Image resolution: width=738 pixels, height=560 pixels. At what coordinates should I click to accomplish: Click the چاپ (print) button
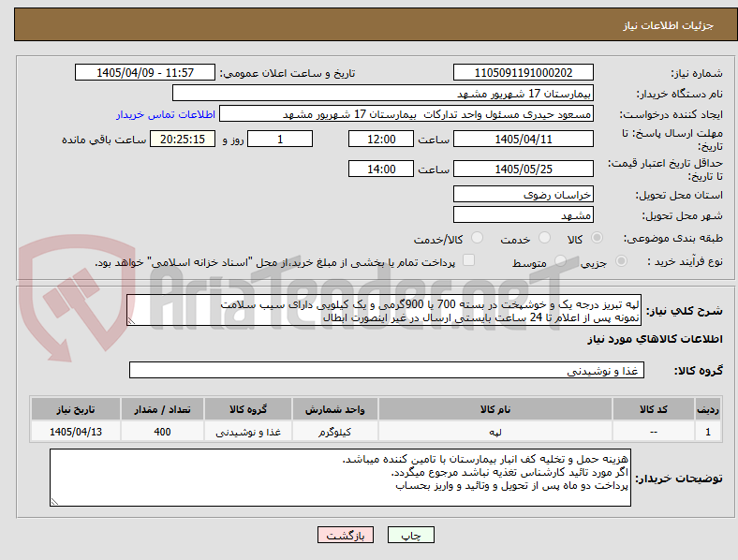click(x=410, y=535)
